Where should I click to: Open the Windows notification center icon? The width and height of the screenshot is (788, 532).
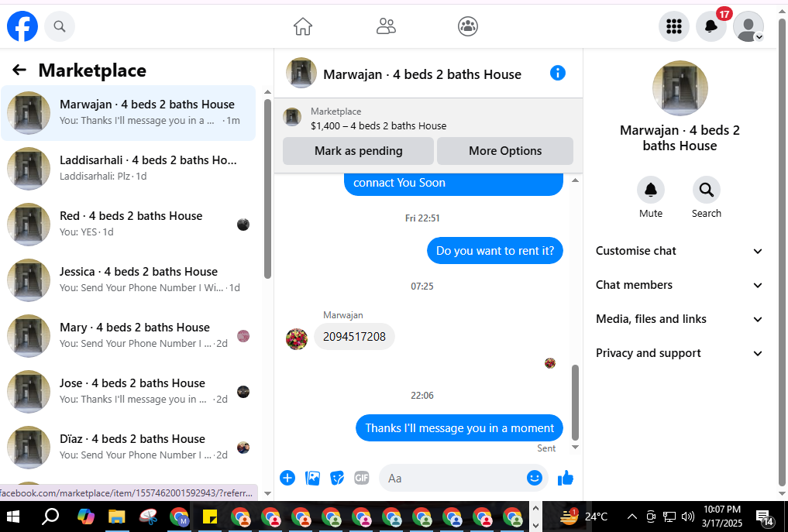coord(765,517)
